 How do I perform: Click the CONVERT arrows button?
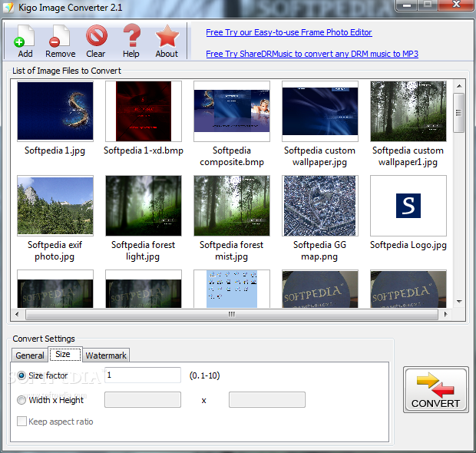(x=435, y=389)
